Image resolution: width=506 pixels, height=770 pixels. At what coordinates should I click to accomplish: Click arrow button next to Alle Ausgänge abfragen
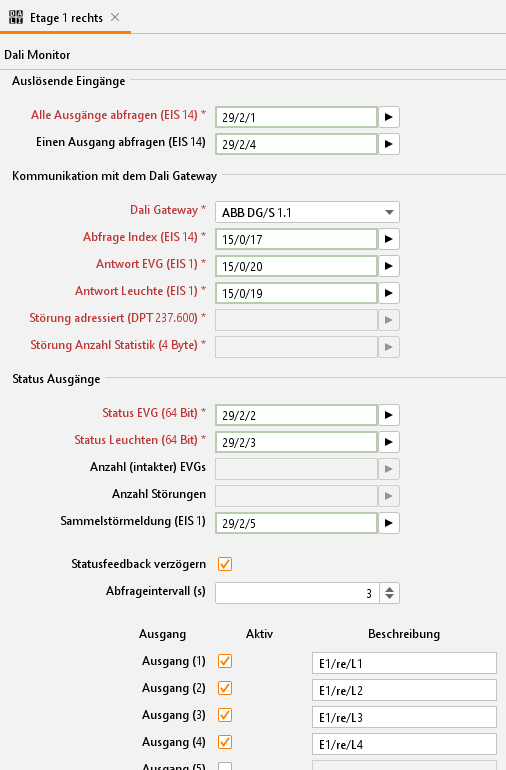(389, 117)
